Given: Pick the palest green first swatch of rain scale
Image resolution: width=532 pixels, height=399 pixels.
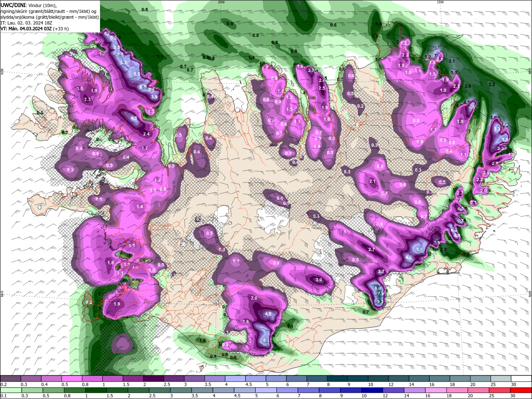Looking at the screenshot, I should coord(11,390).
